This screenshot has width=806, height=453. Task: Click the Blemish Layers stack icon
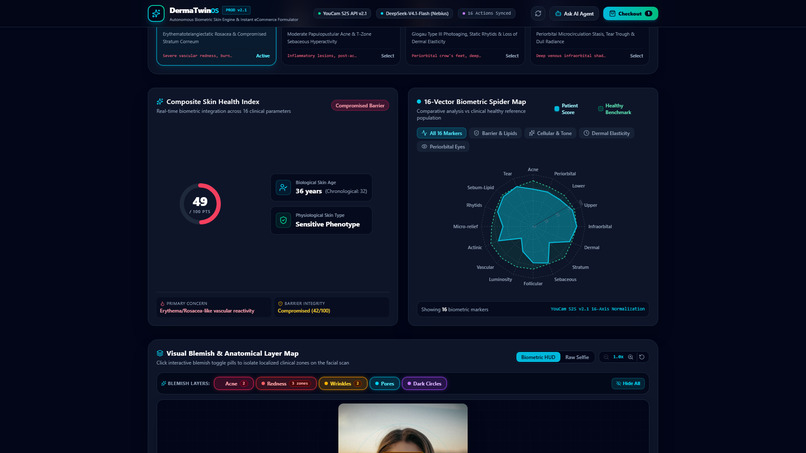point(163,384)
